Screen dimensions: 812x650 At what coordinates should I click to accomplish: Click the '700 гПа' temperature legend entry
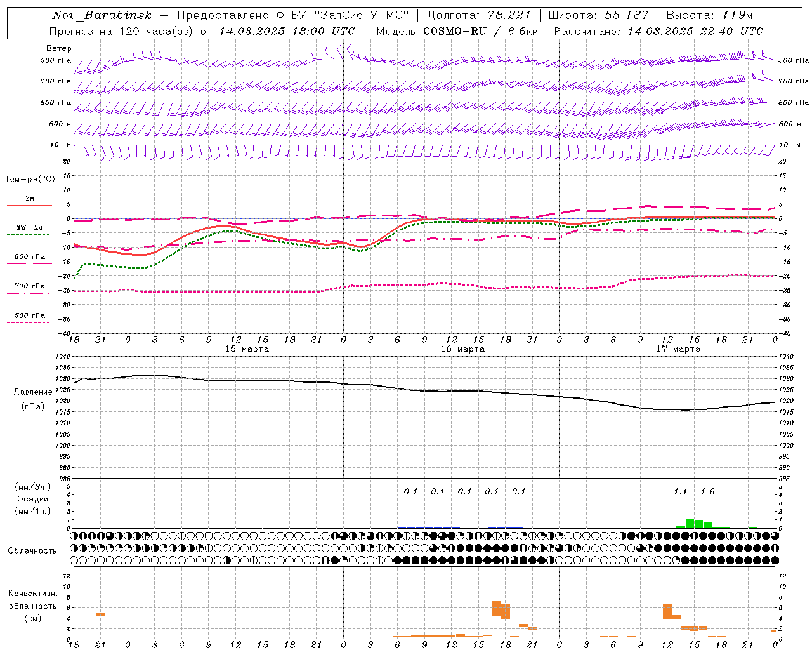coord(30,286)
